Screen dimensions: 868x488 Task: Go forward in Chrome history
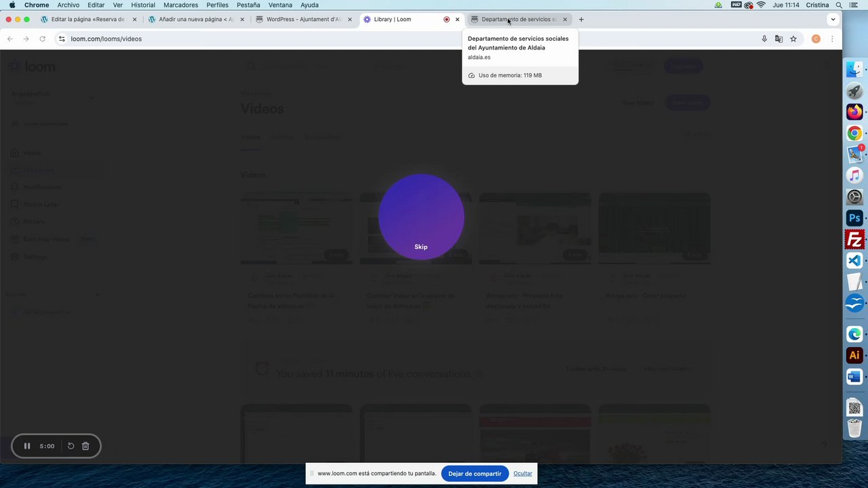point(26,39)
